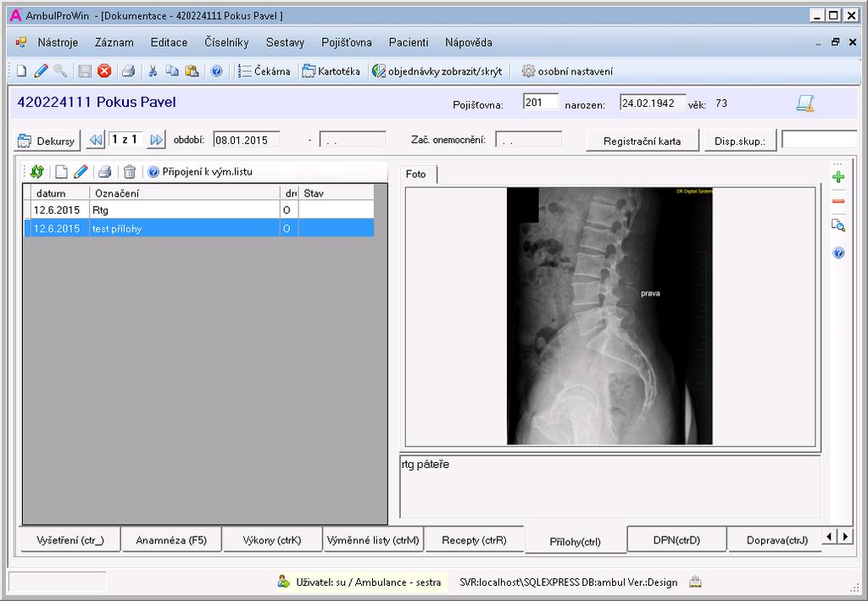Click the Dekursy button

pos(47,141)
